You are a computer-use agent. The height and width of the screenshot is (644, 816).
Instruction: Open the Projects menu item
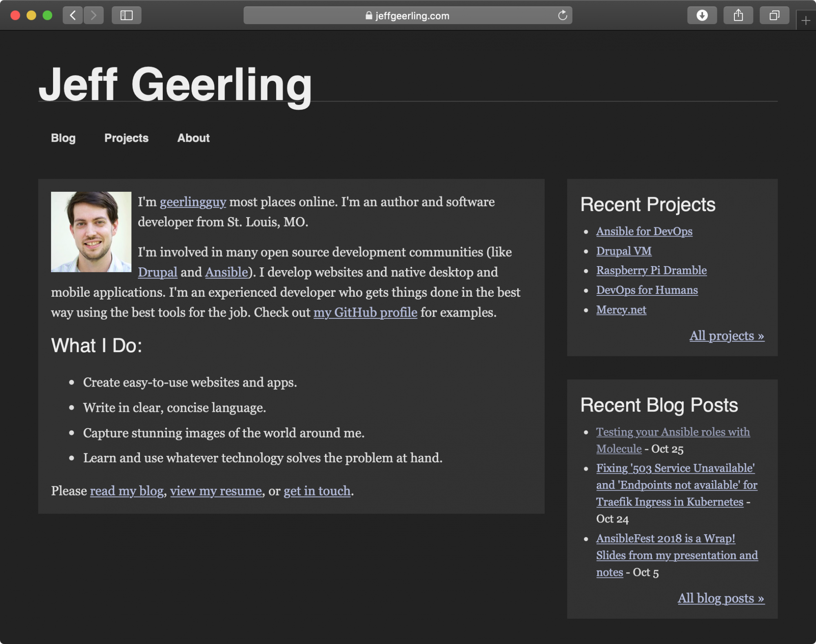[126, 138]
